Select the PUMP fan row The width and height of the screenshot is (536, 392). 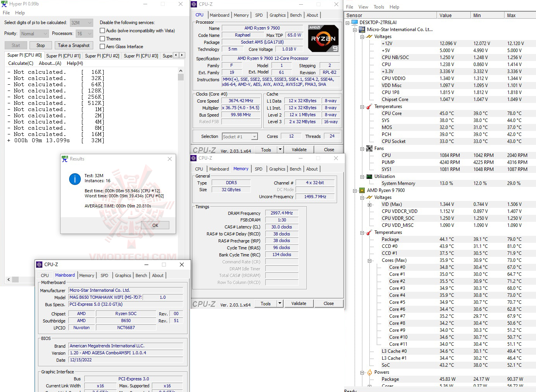point(440,162)
